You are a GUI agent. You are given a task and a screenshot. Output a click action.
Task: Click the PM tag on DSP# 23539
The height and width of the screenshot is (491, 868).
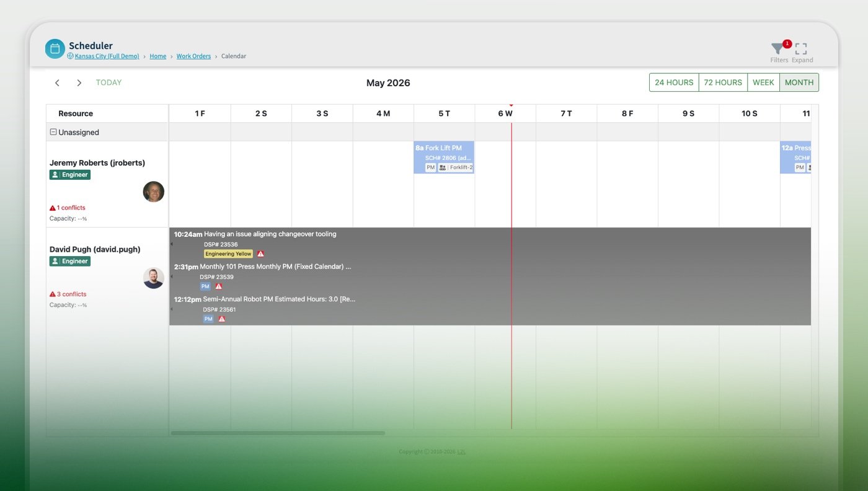tap(205, 286)
